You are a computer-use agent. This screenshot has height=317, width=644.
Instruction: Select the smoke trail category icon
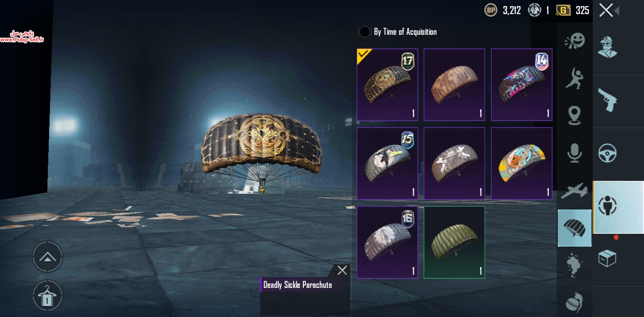point(574,265)
